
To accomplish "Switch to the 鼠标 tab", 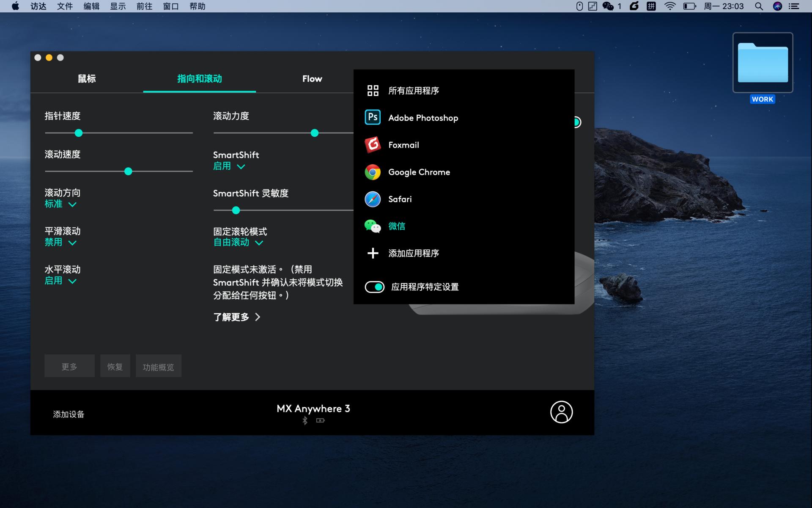I will click(x=87, y=79).
